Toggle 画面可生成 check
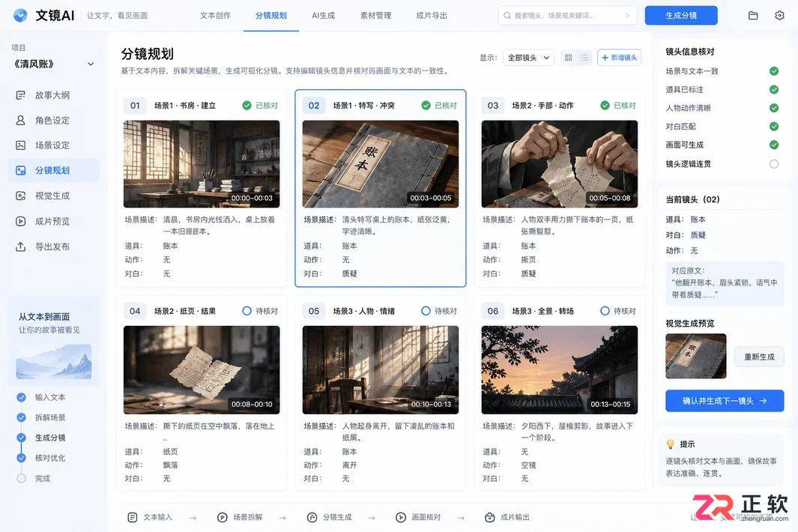Viewport: 798px width, 532px height. [x=773, y=145]
